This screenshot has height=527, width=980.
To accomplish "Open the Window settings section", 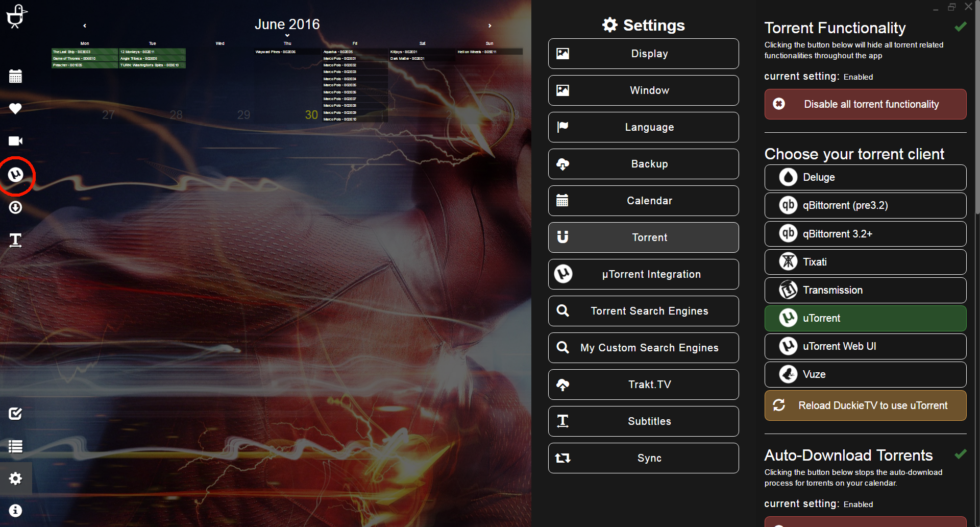I will point(643,90).
